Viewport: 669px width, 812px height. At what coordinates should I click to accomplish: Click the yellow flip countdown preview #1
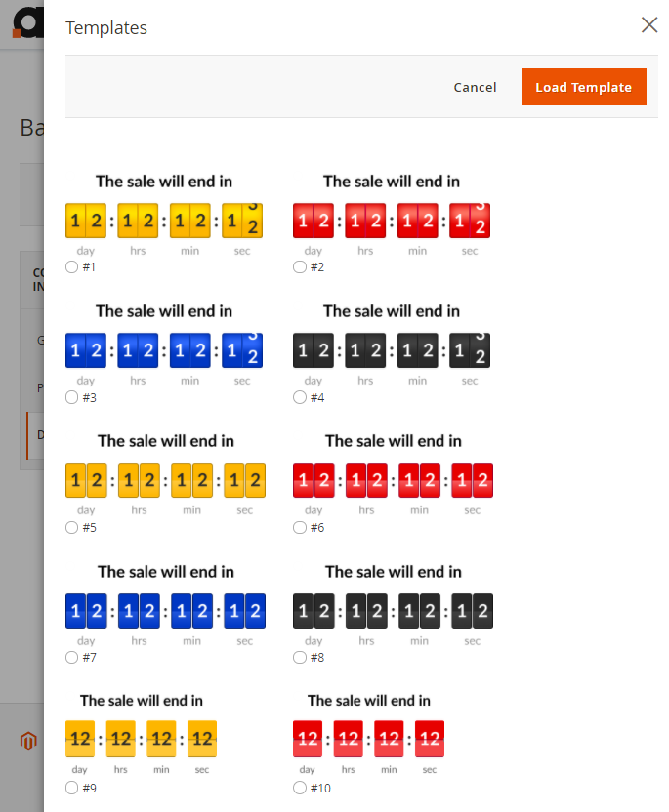[x=164, y=220]
